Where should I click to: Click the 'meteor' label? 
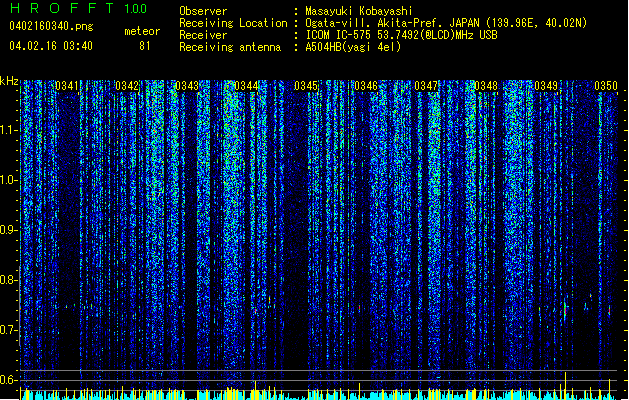[x=142, y=31]
